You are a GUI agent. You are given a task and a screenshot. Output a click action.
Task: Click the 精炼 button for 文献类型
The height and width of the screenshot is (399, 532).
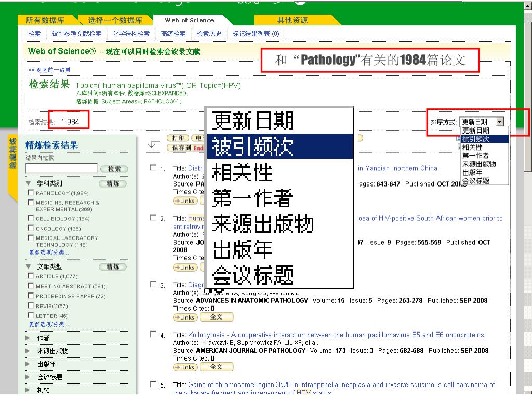pos(113,267)
